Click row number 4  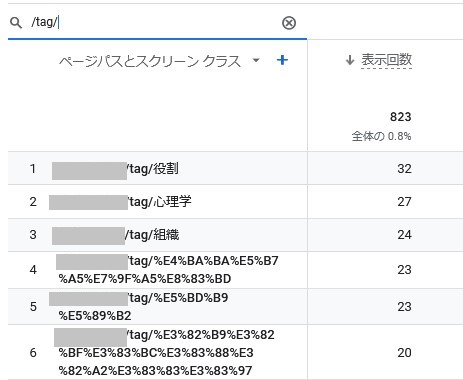tap(33, 270)
